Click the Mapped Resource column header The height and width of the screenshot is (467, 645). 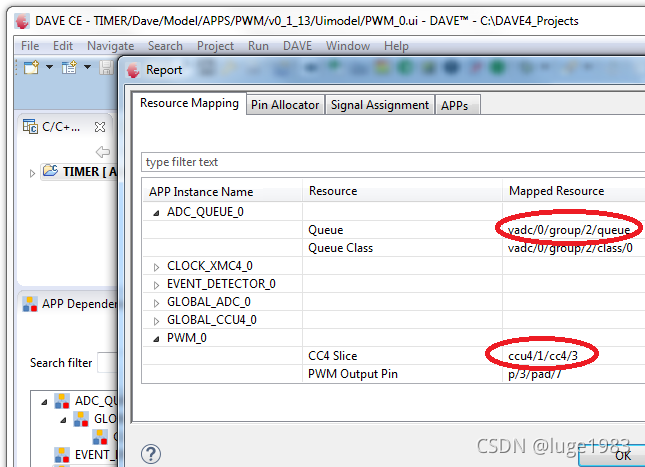click(x=573, y=191)
